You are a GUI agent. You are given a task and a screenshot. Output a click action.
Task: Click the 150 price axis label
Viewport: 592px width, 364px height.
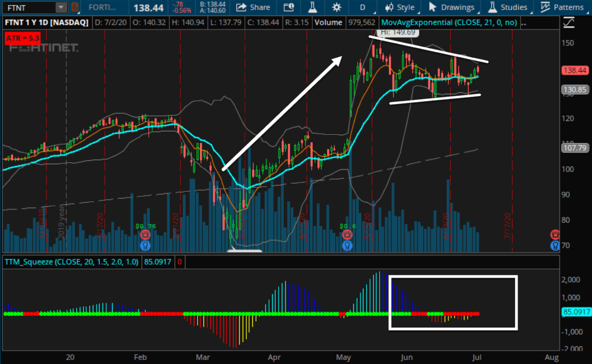click(568, 43)
